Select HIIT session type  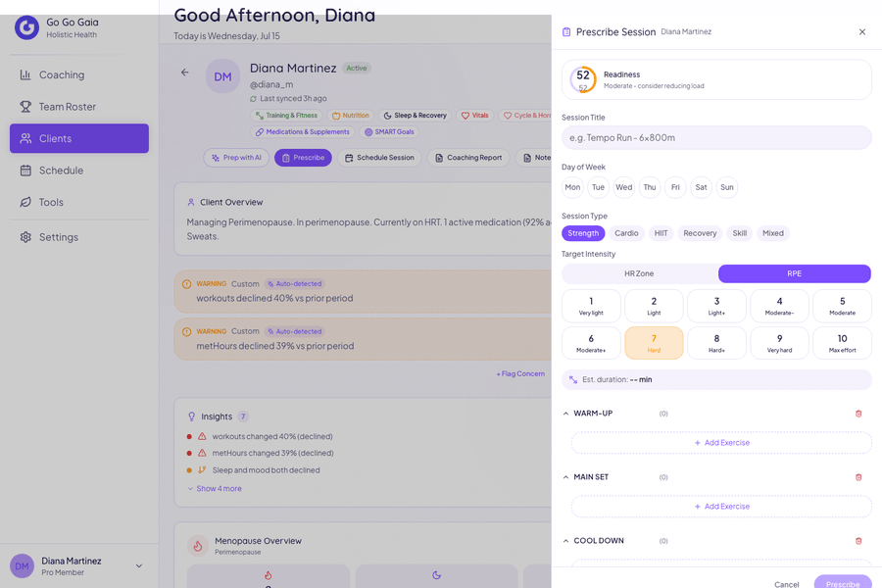point(661,233)
